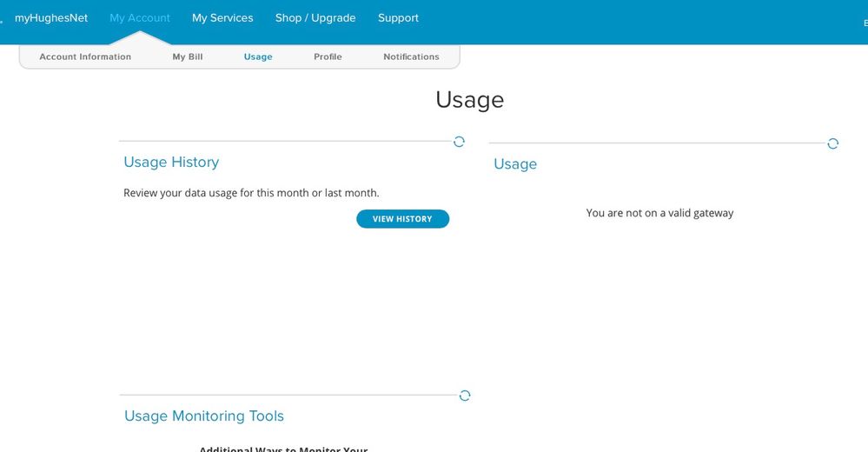This screenshot has width=868, height=452.
Task: Switch to Account Information tab
Action: pos(85,57)
